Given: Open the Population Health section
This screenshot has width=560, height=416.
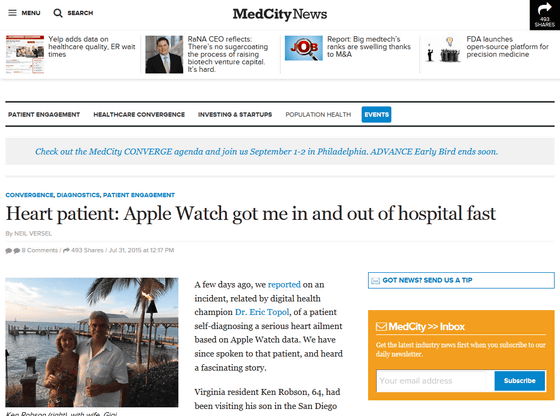Looking at the screenshot, I should (318, 115).
